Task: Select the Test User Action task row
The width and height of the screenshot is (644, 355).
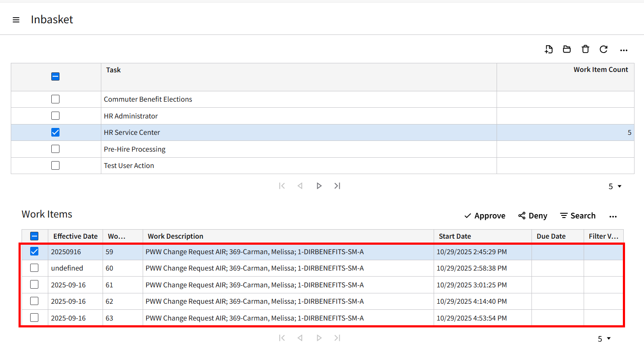Action: (x=322, y=165)
